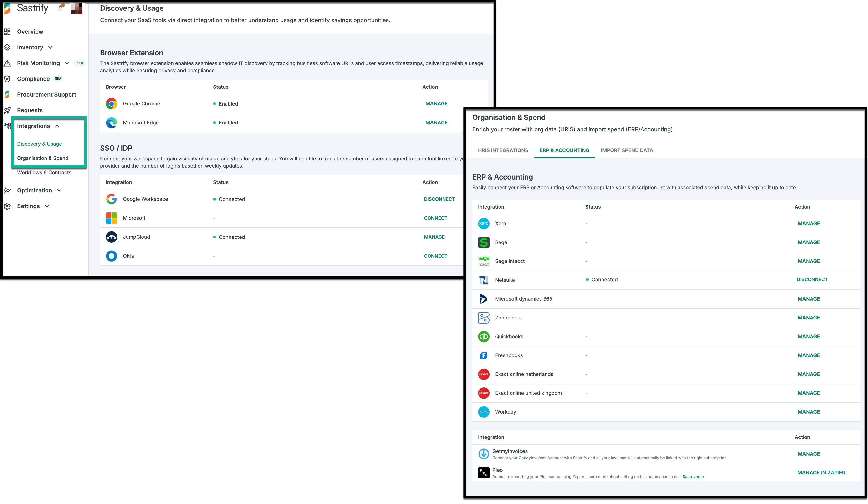
Task: Switch to HRIS Integrations tab
Action: click(x=503, y=150)
